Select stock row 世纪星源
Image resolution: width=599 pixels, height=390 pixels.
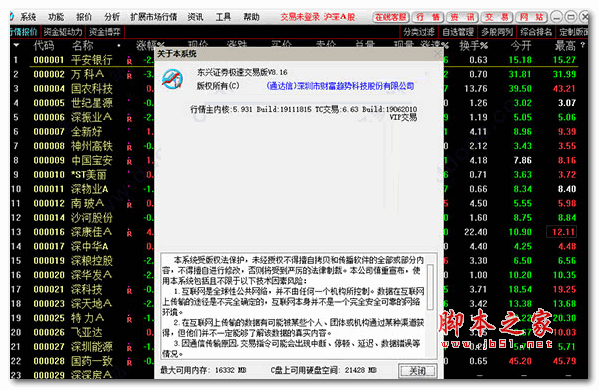(92, 103)
